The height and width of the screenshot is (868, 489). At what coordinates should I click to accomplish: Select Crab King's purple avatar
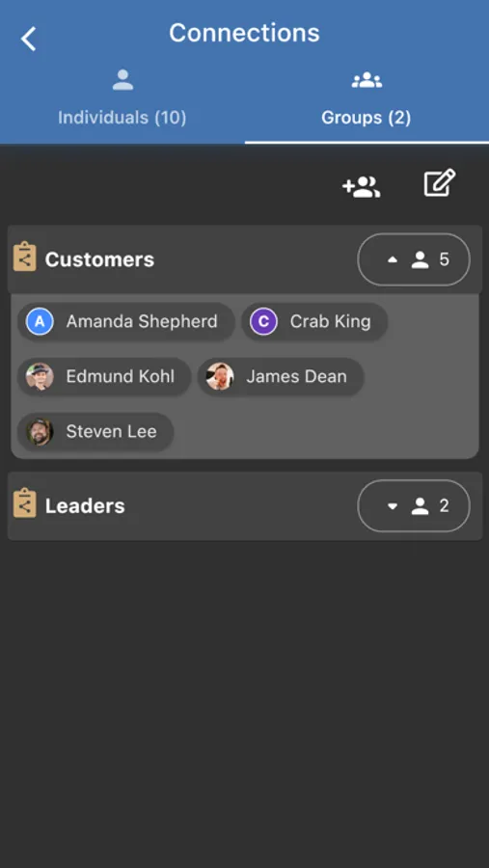tap(263, 321)
